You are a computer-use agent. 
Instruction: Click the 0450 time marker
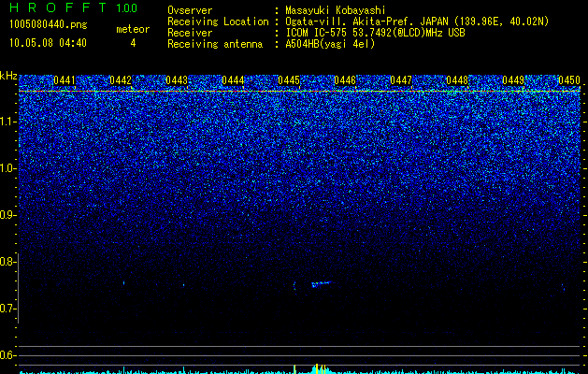[569, 80]
